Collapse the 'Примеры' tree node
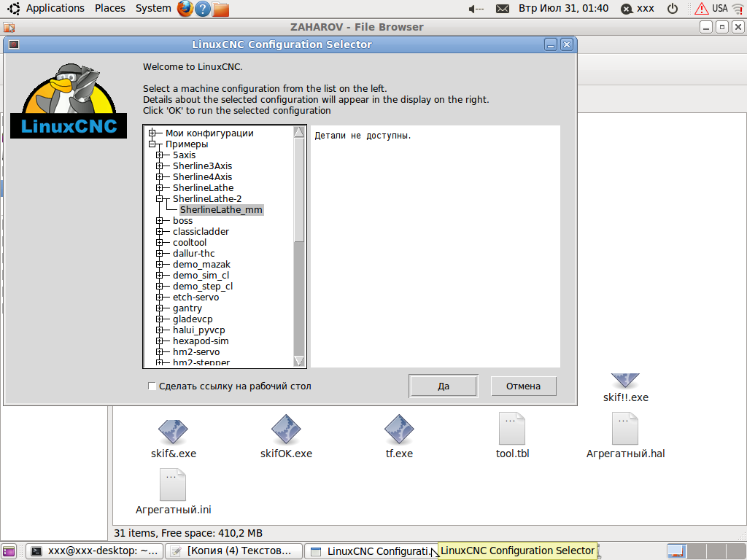 click(x=152, y=144)
